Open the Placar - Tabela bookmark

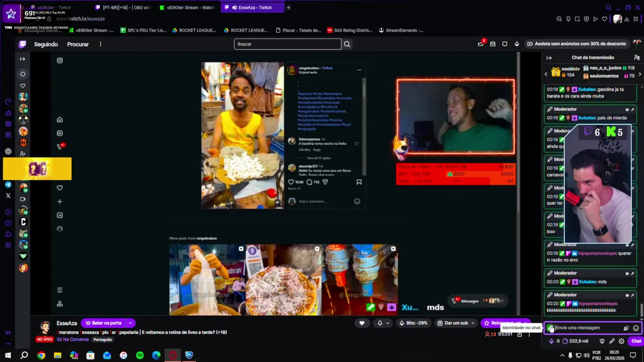point(298,30)
